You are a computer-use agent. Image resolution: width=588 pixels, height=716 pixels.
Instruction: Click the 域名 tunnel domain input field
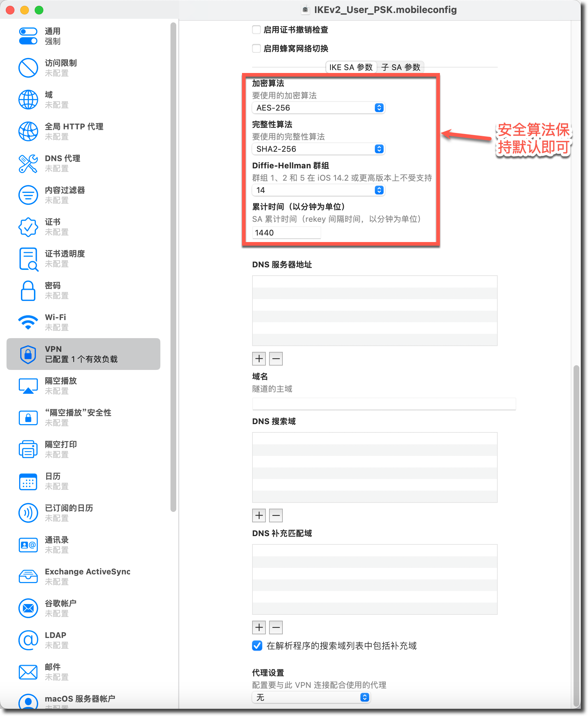pyautogui.click(x=384, y=404)
